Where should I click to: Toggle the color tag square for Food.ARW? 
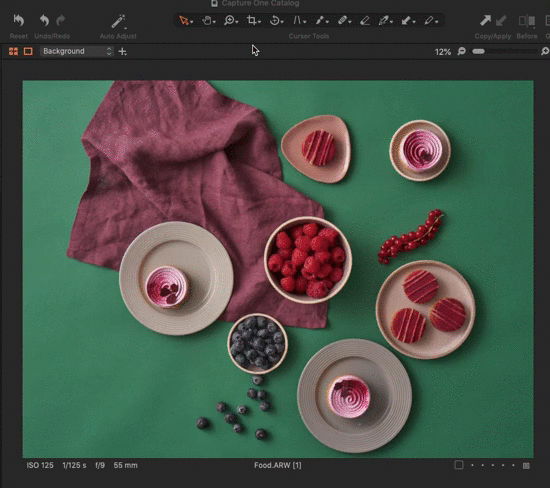click(458, 465)
